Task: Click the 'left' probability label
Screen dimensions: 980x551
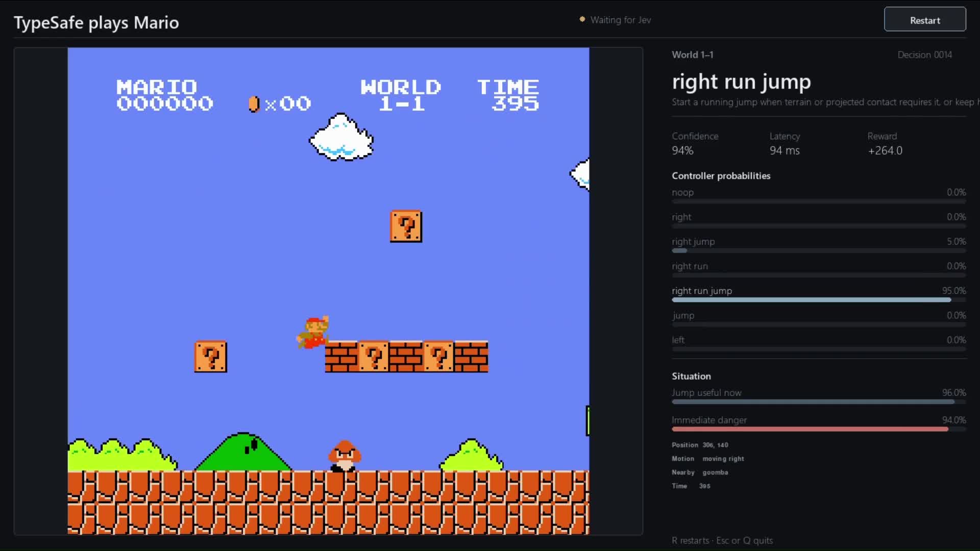Action: 678,340
